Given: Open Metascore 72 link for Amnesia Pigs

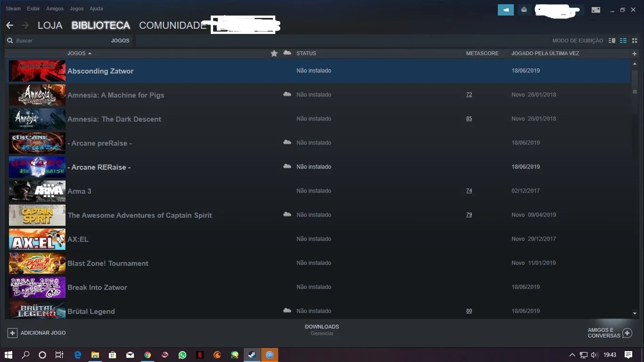Looking at the screenshot, I should pyautogui.click(x=469, y=95).
